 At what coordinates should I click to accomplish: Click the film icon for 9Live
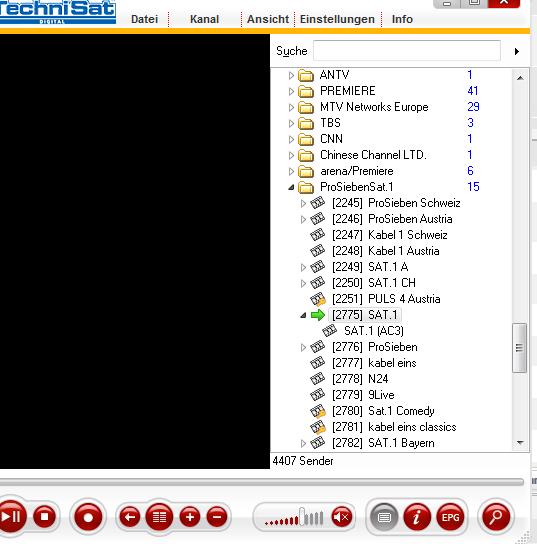click(x=317, y=395)
